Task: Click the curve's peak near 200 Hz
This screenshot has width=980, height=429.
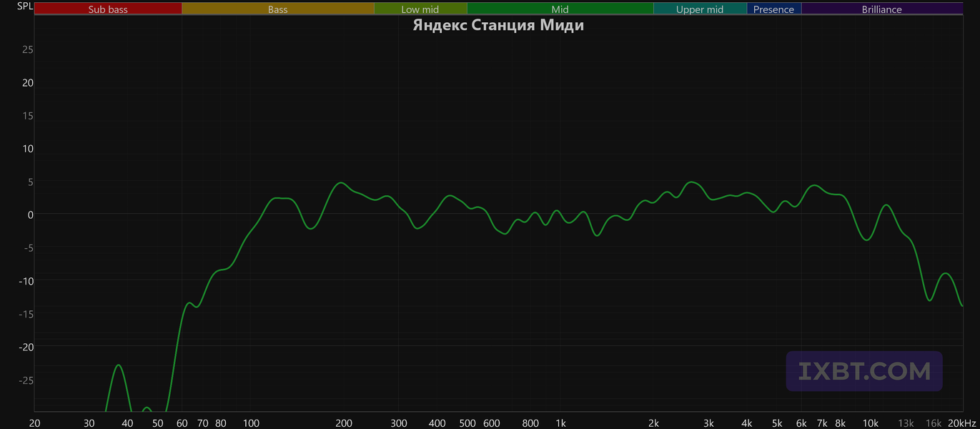Action: (x=342, y=183)
